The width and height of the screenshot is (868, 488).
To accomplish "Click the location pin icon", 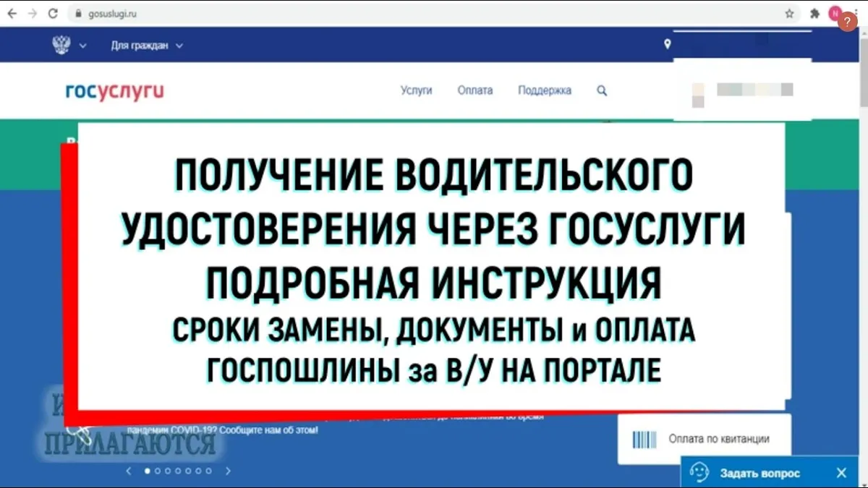I will pos(667,45).
